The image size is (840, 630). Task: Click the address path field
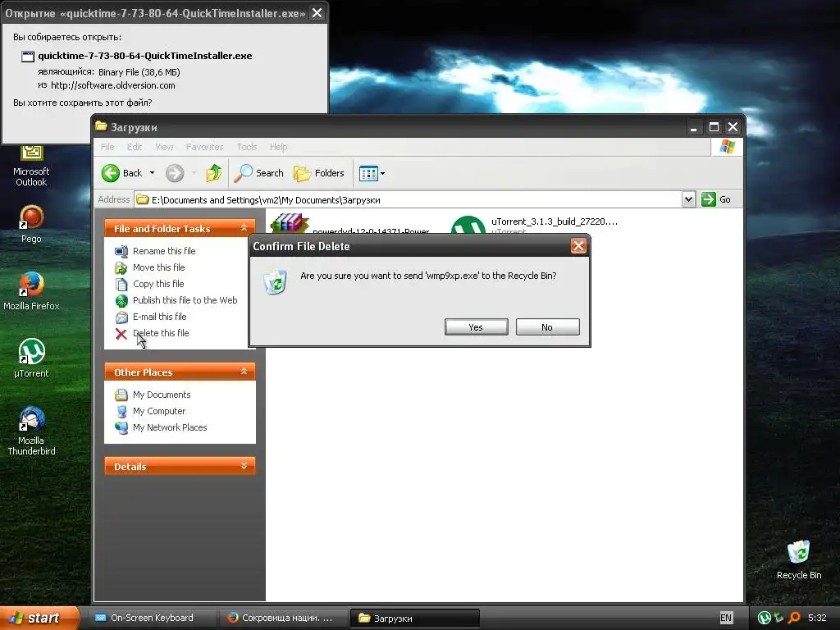coord(408,200)
